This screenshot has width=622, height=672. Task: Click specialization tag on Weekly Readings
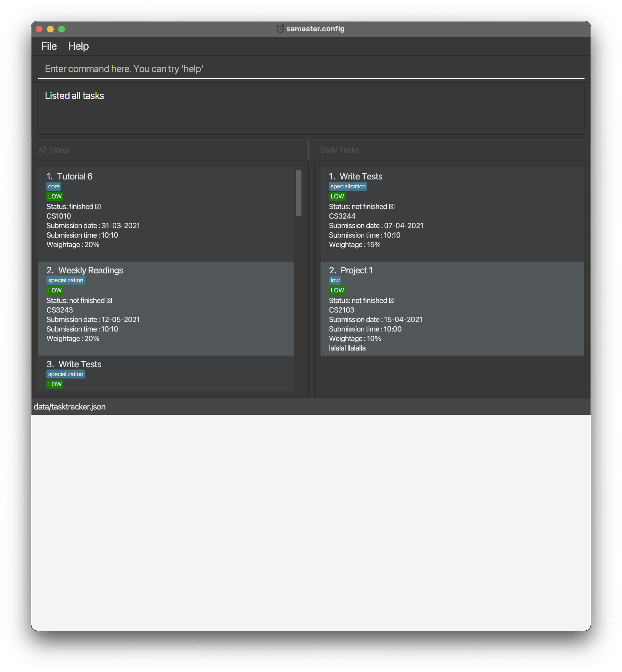(x=65, y=280)
